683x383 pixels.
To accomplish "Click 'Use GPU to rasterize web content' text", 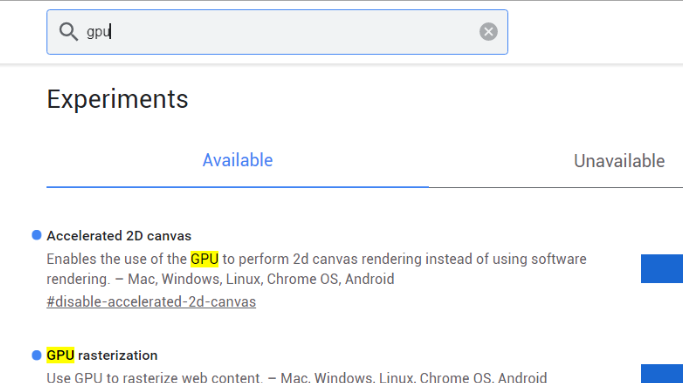I will 155,377.
